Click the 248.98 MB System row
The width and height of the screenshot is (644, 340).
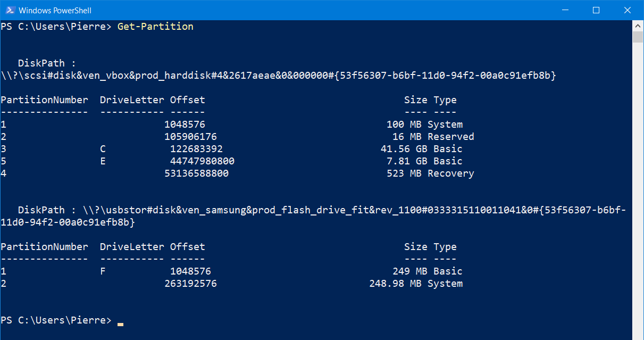(x=232, y=284)
